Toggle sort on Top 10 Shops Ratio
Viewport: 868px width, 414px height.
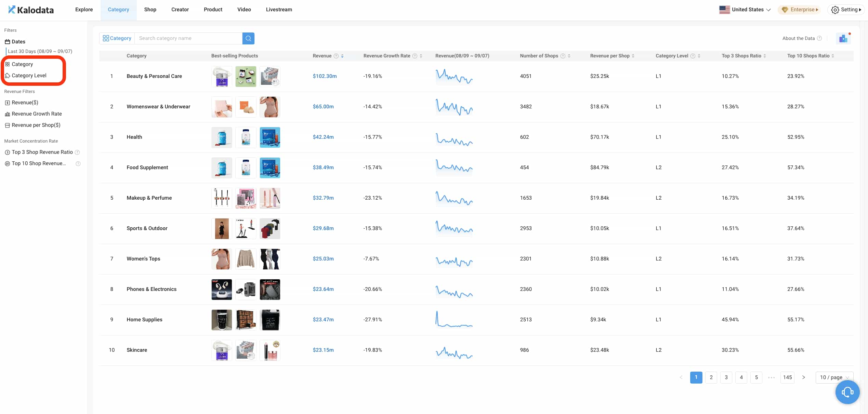point(833,56)
